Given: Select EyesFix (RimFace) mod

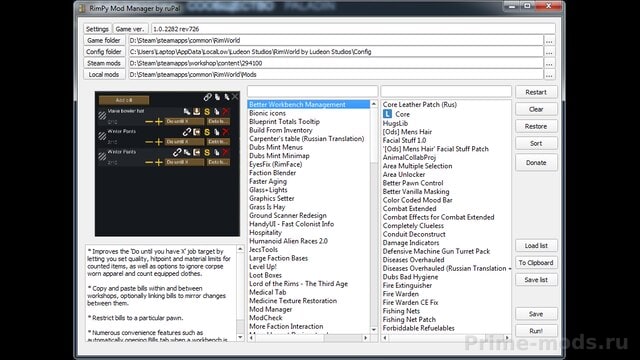Looking at the screenshot, I should 276,164.
